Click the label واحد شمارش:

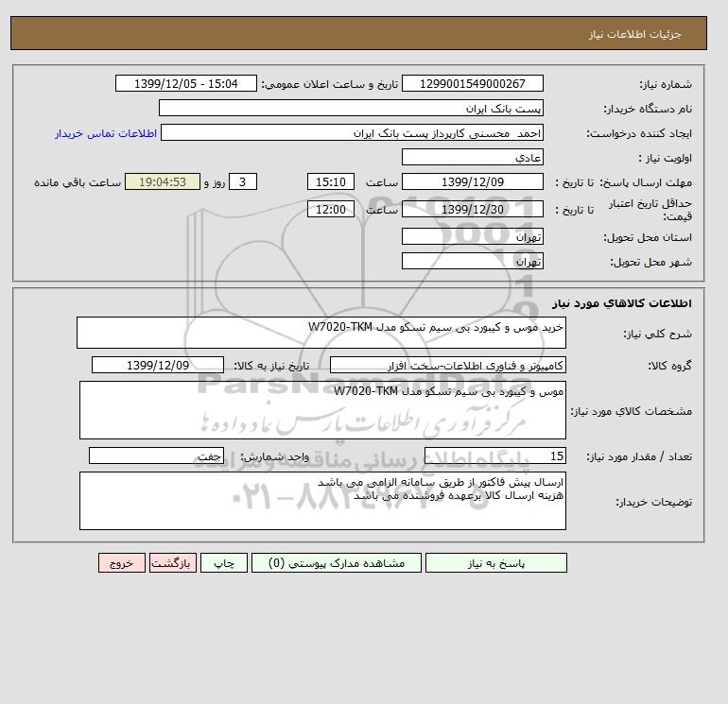pos(274,456)
